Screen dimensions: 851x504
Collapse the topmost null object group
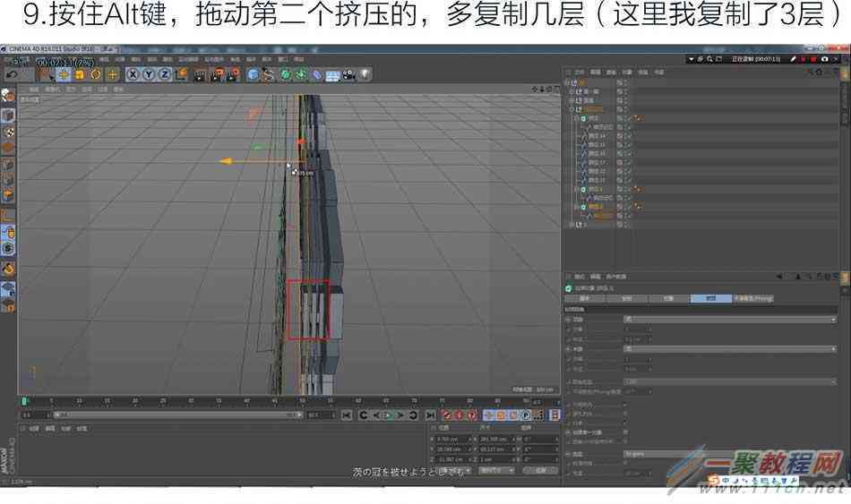pyautogui.click(x=568, y=83)
